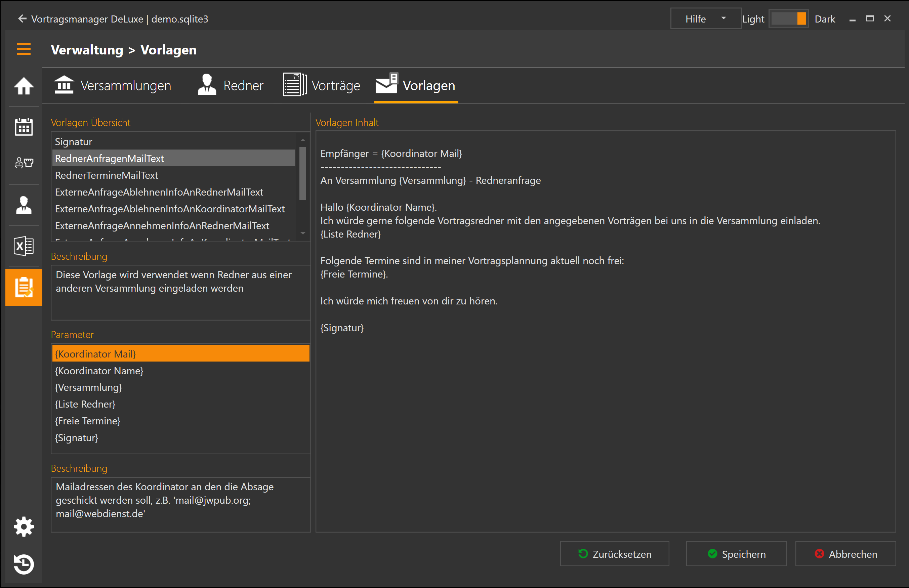909x588 pixels.
Task: Select the orange clipboard management icon
Action: [x=24, y=287]
